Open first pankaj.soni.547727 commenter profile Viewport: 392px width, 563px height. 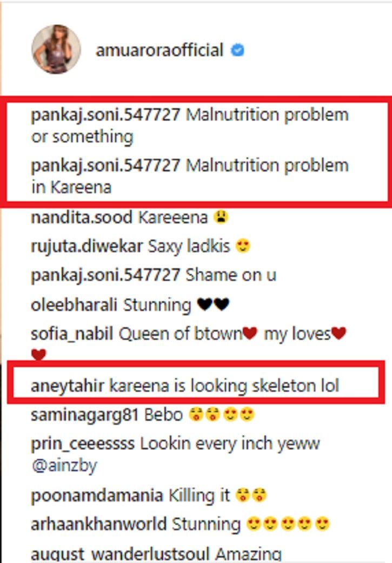(x=105, y=115)
